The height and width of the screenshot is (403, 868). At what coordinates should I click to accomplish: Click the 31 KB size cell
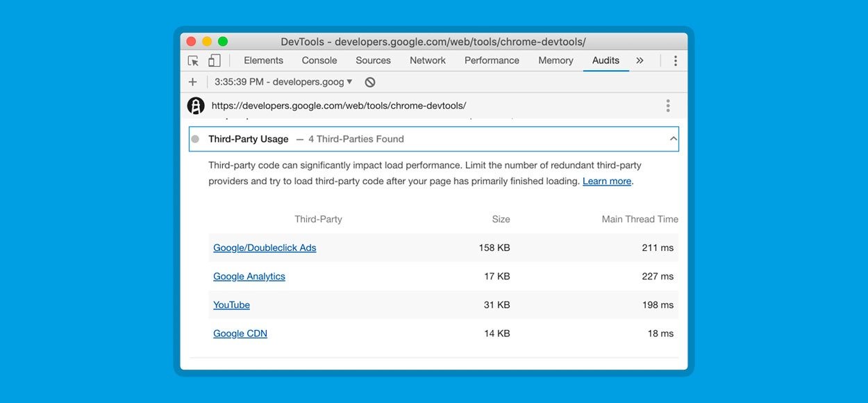point(497,305)
